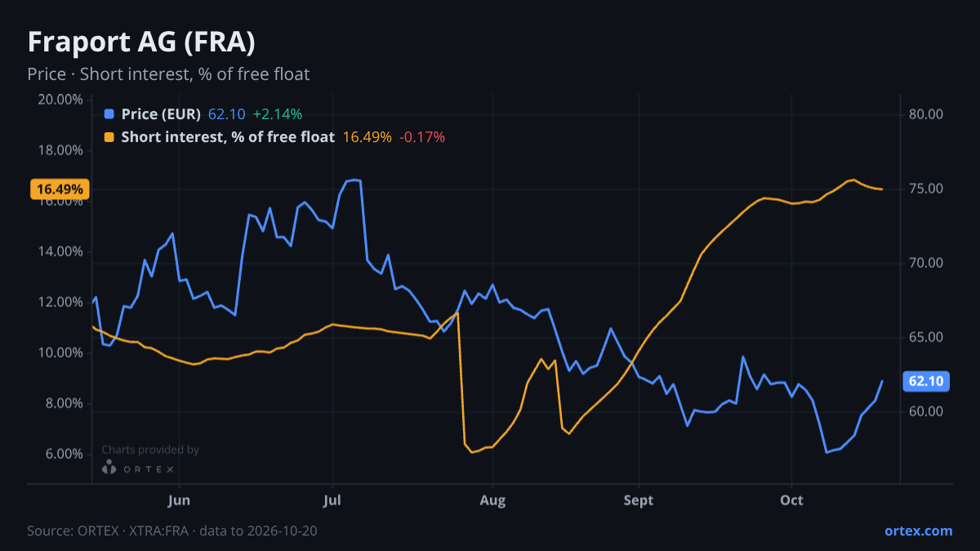
Task: Toggle the Short interest, % of free float legend label
Action: (228, 137)
